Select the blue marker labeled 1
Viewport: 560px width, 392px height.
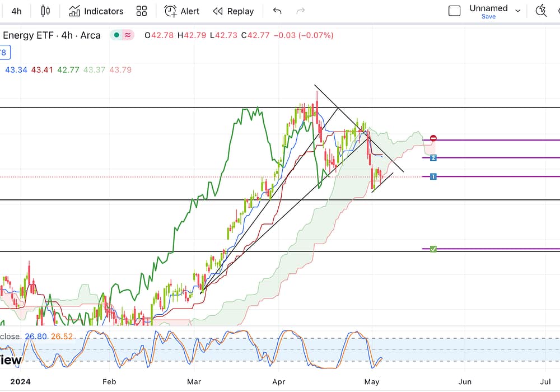(x=433, y=176)
